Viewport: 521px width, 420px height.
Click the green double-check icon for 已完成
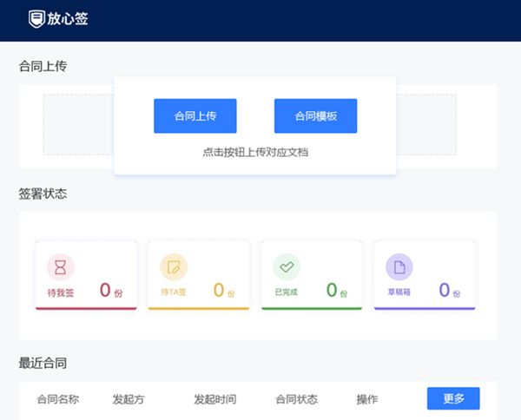pyautogui.click(x=287, y=266)
